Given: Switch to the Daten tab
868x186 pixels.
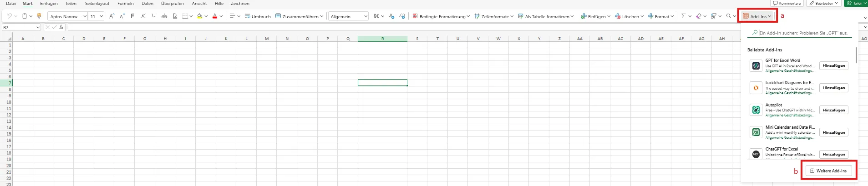Looking at the screenshot, I should pyautogui.click(x=147, y=4).
